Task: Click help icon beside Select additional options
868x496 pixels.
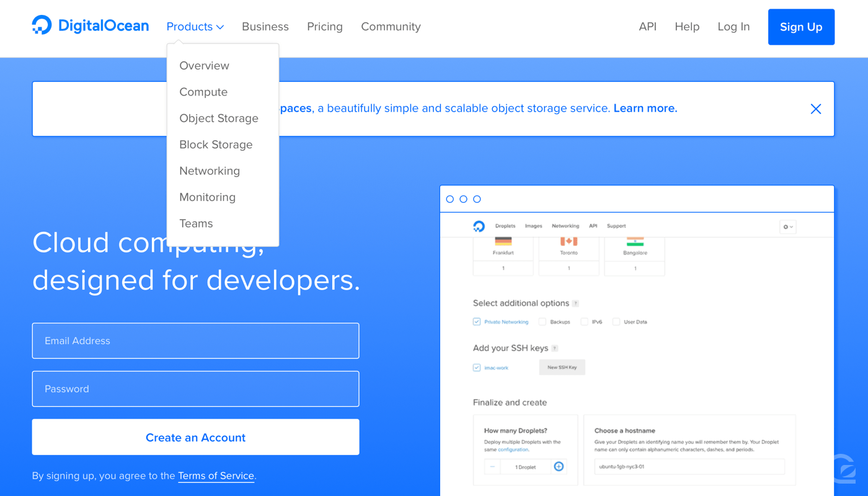Action: point(575,304)
